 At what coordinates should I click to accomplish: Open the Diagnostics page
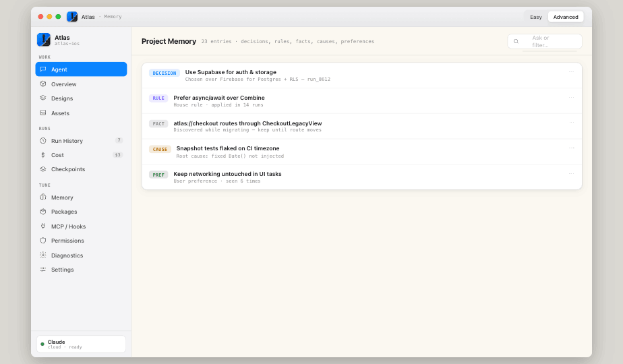point(81,255)
